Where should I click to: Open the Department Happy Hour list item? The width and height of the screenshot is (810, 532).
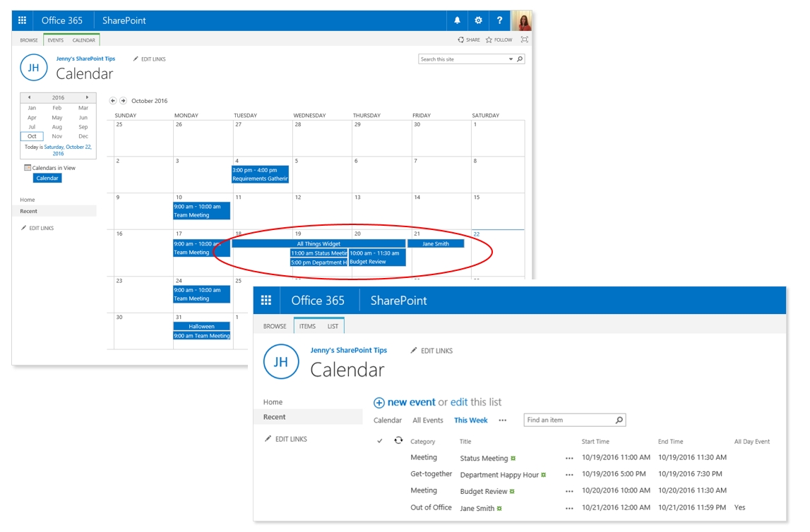point(499,475)
